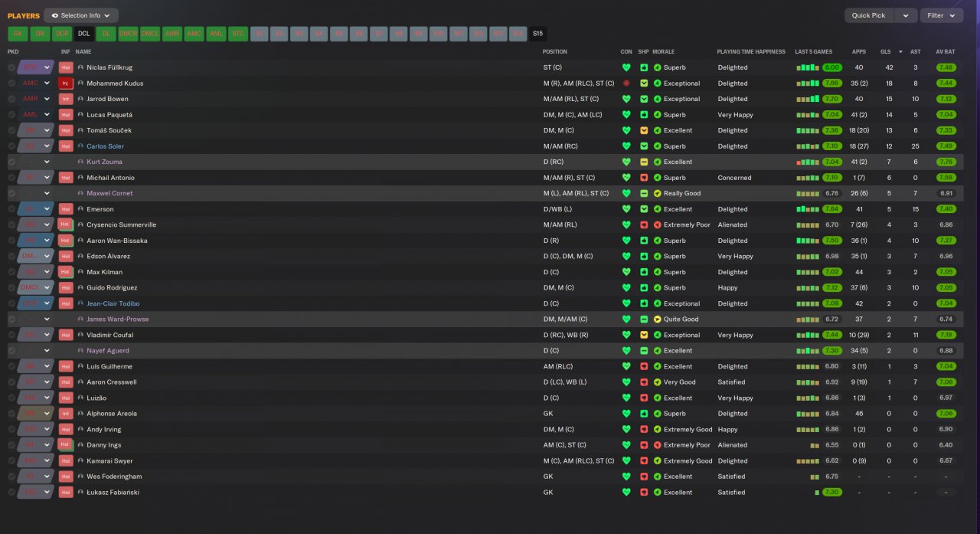Select the AMC position tab
Image resolution: width=980 pixels, height=534 pixels.
194,34
